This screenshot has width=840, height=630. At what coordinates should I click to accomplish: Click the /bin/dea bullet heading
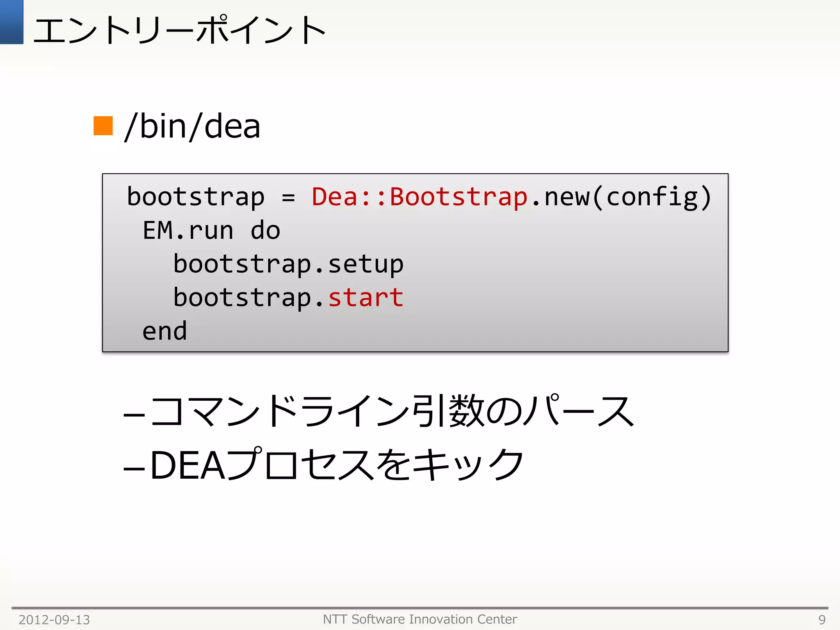coord(192,126)
